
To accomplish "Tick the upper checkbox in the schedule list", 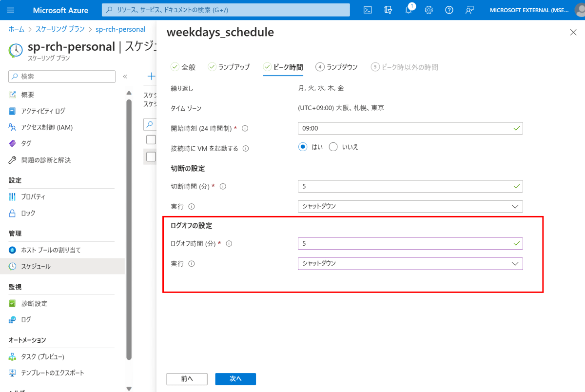I will pos(151,140).
